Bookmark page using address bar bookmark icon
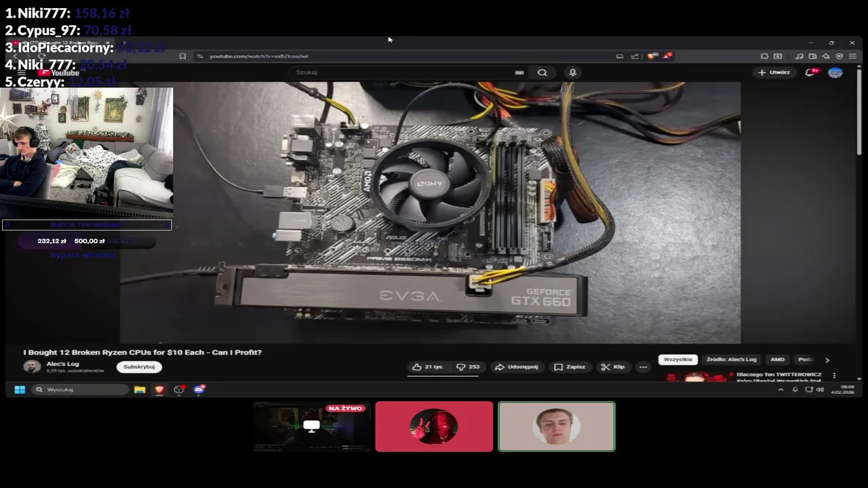868x488 pixels. 182,56
